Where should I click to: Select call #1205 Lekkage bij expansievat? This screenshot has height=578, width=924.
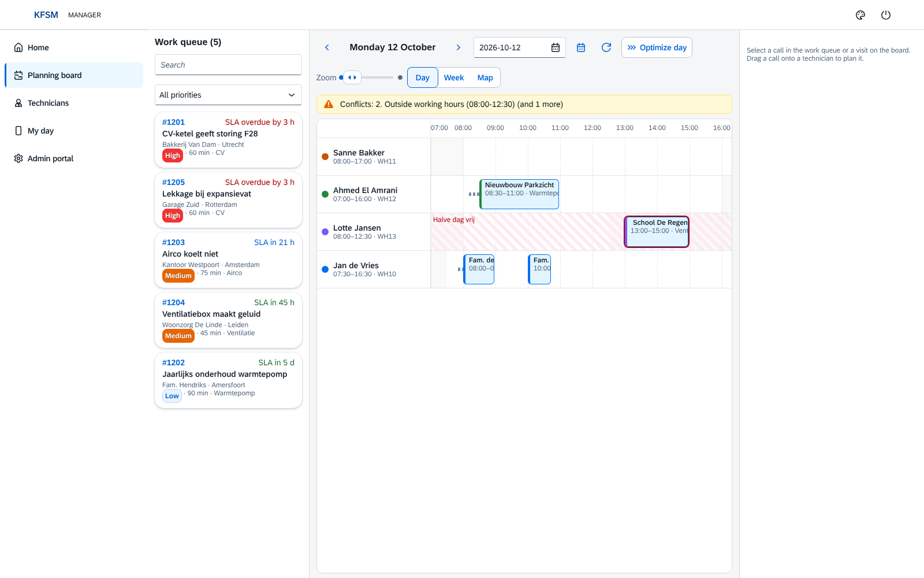point(228,200)
